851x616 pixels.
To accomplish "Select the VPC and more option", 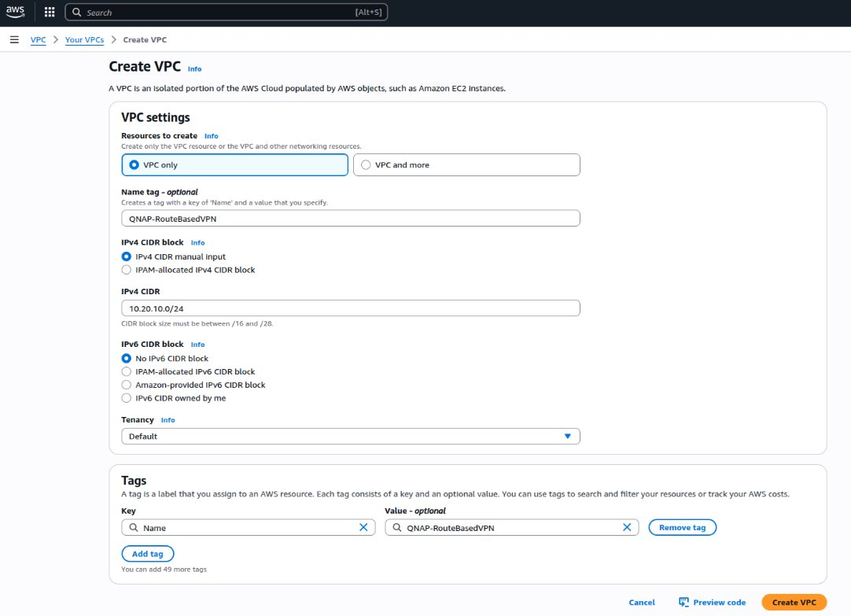I will [x=366, y=165].
